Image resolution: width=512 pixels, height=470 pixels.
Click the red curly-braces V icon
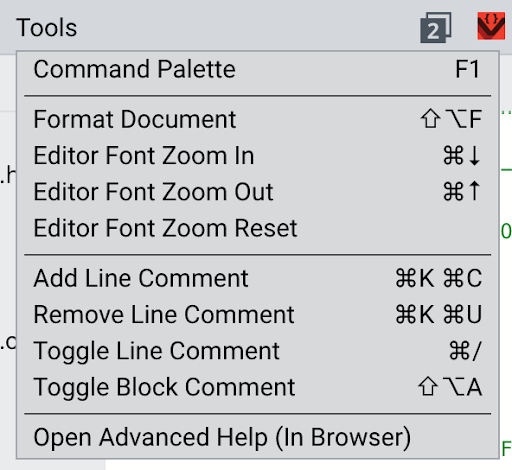pos(491,26)
